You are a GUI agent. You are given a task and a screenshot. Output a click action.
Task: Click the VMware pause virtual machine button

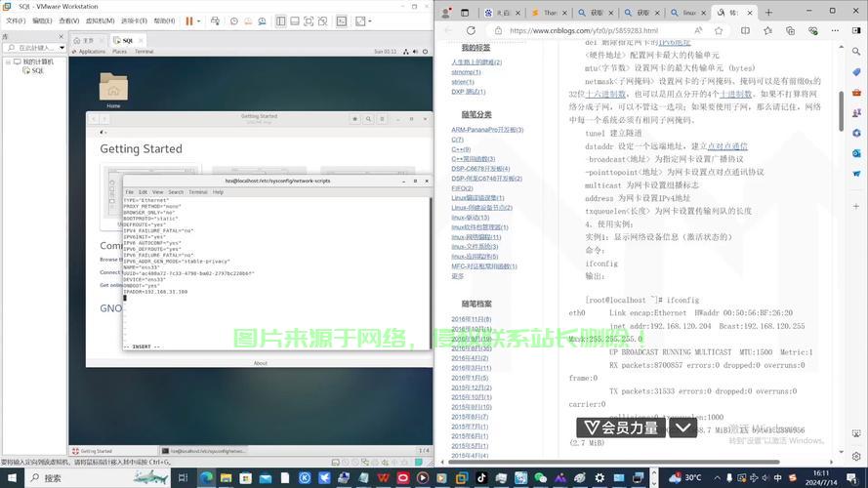(189, 21)
